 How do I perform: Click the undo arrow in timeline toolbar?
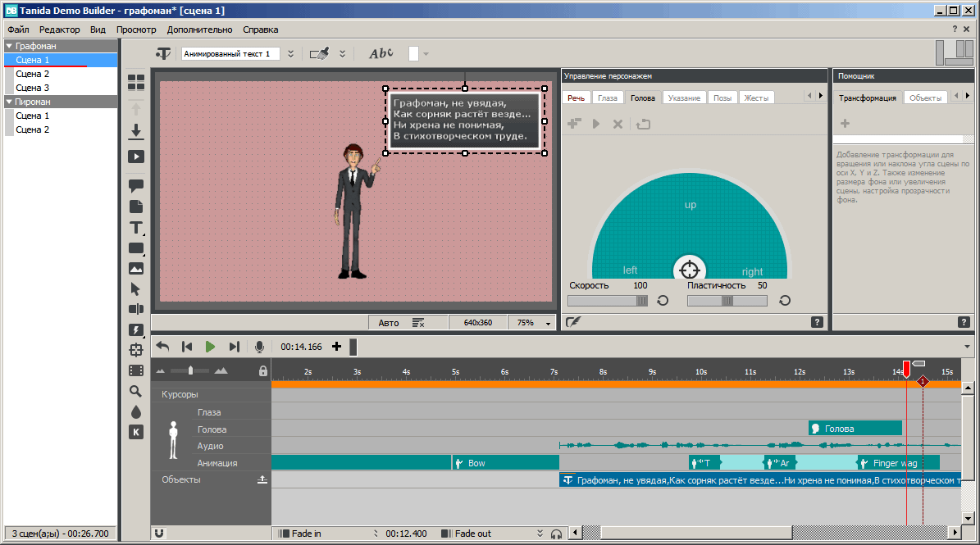pyautogui.click(x=162, y=347)
